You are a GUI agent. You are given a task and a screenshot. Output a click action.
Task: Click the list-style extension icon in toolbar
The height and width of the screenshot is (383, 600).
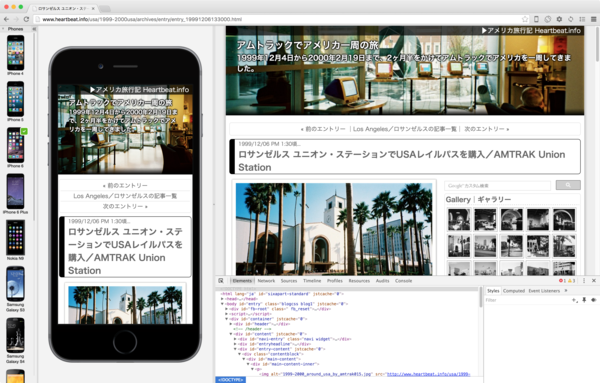pos(582,19)
